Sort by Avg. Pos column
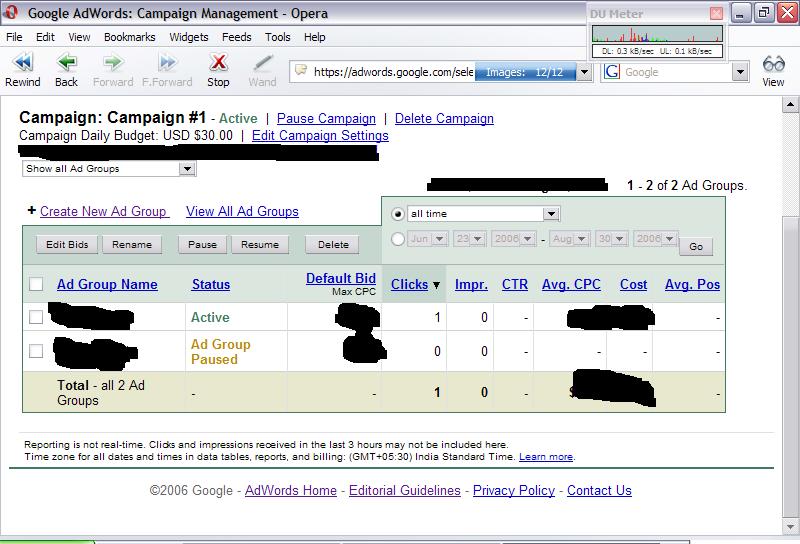Screen dimensions: 800x544 click(x=692, y=284)
